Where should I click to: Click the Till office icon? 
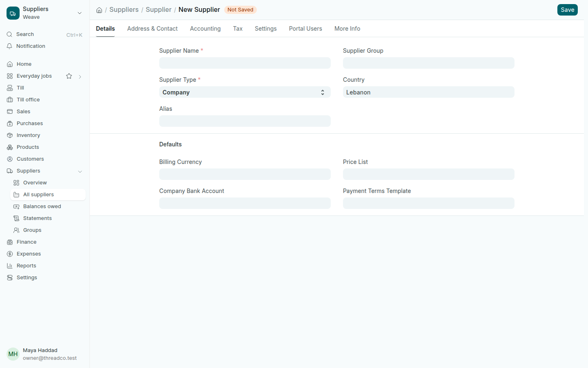(10, 100)
